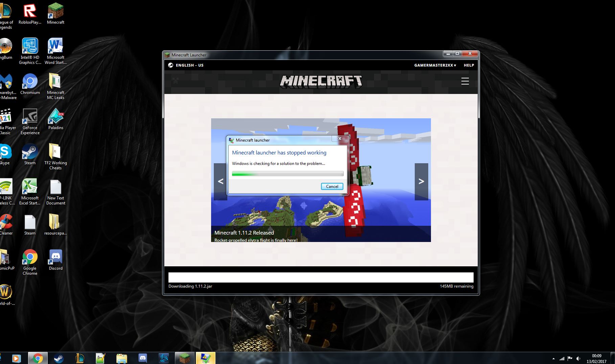Show hidden system tray icons
This screenshot has height=364, width=615.
(x=553, y=359)
